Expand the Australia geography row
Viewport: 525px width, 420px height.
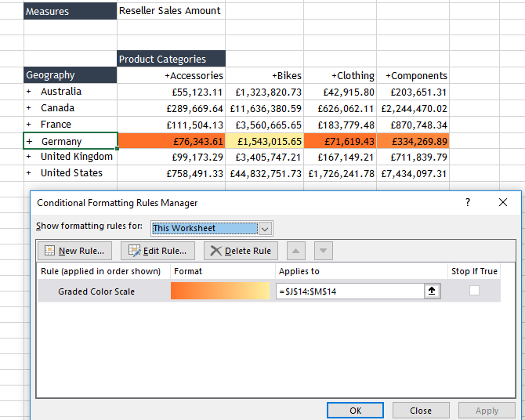tap(29, 92)
